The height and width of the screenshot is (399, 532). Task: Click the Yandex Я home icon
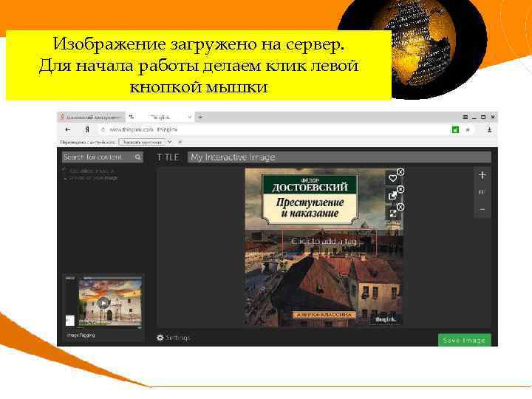click(87, 129)
